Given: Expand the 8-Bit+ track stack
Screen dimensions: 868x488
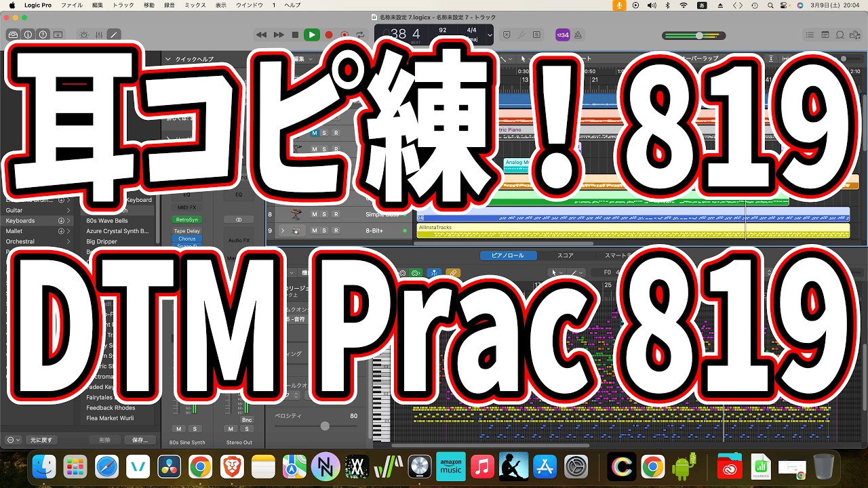Looking at the screenshot, I should click(x=282, y=231).
